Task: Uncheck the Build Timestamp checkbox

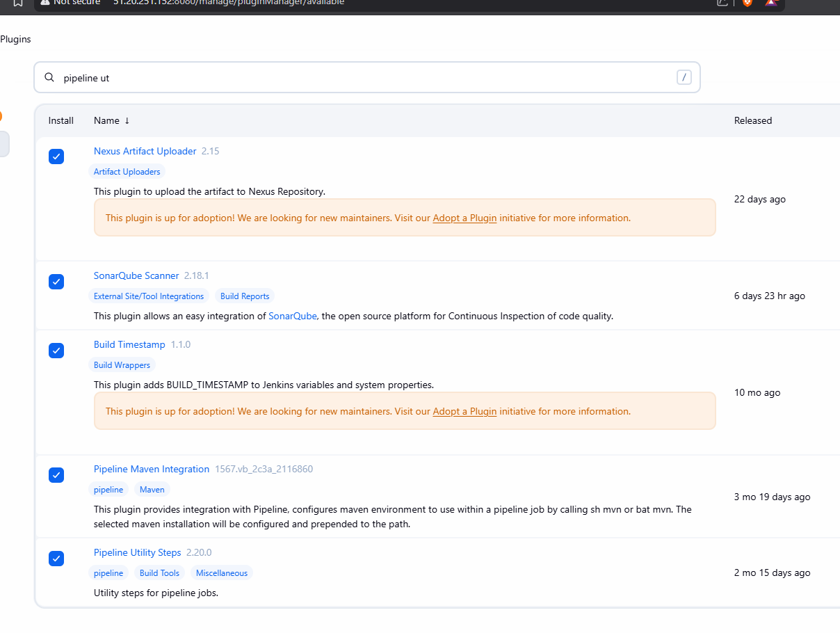Action: (x=56, y=351)
